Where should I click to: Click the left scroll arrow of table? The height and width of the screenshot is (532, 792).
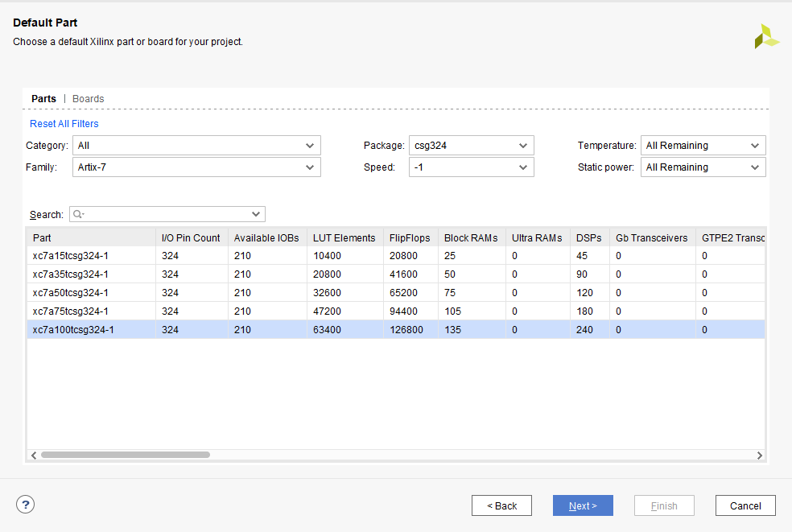pos(33,455)
